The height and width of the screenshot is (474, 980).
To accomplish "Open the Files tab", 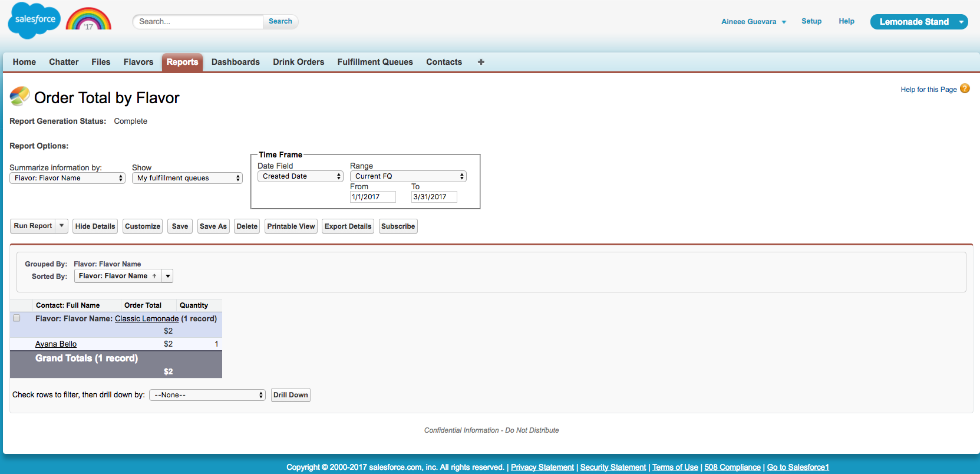I will point(101,62).
